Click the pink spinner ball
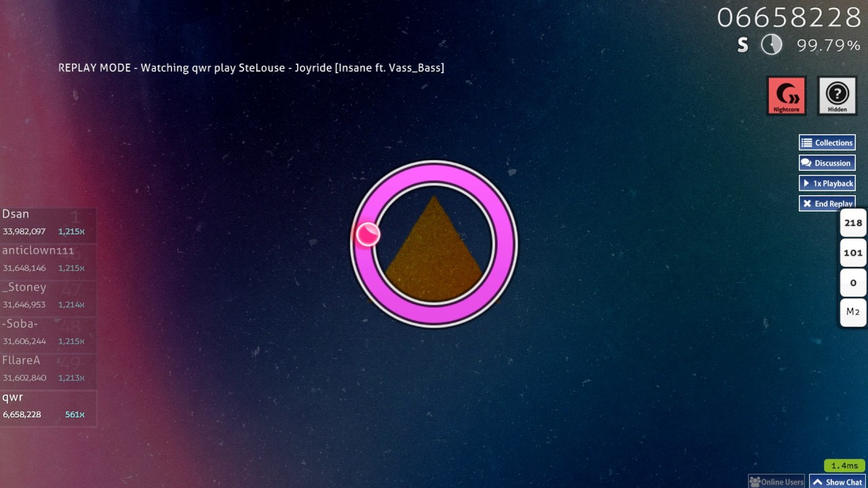Image resolution: width=868 pixels, height=488 pixels. [x=368, y=235]
